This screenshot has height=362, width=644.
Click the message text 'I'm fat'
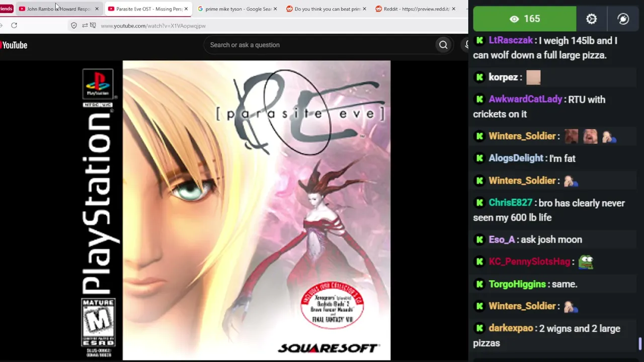coord(562,158)
